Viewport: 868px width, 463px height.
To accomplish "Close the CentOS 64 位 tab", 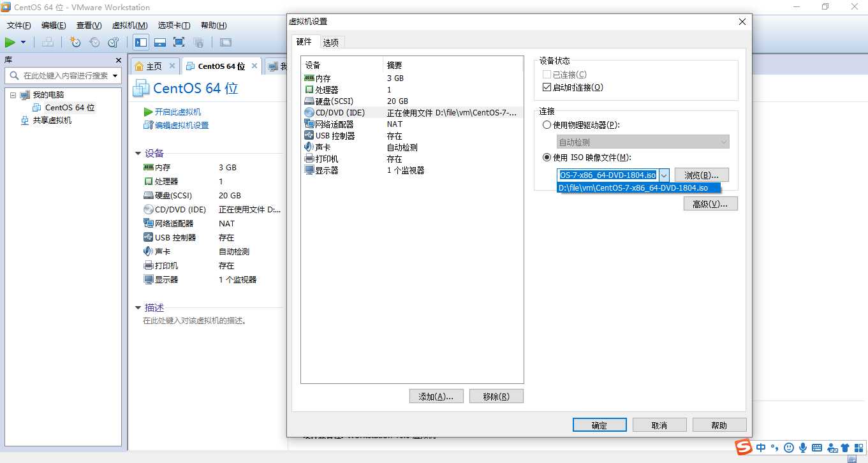I will click(x=254, y=66).
